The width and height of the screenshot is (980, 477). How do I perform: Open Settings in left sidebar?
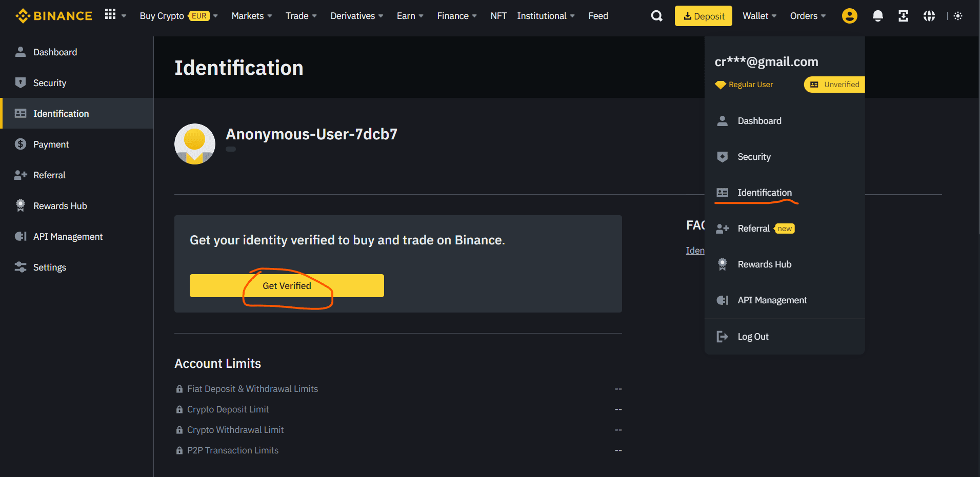tap(77, 267)
